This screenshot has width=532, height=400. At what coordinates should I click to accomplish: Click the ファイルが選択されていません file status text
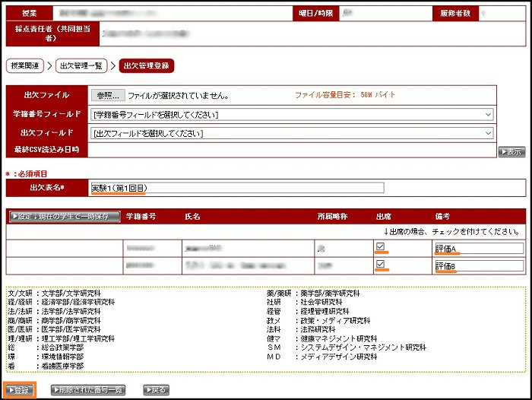(x=179, y=96)
